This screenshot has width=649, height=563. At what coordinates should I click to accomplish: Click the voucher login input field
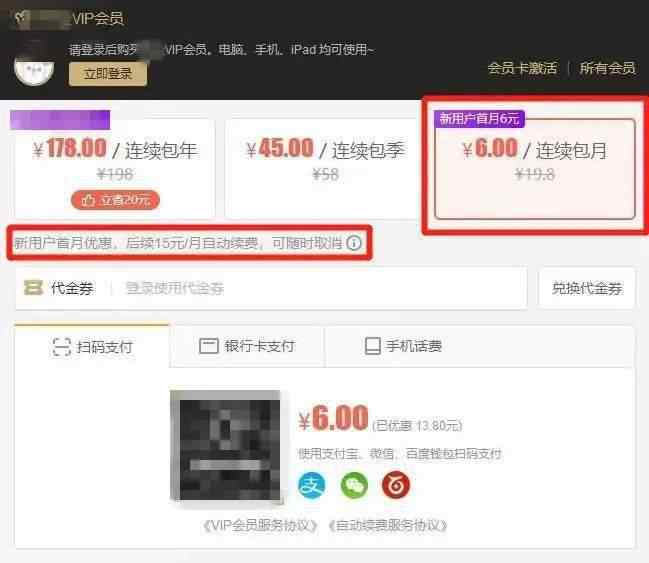coord(319,288)
